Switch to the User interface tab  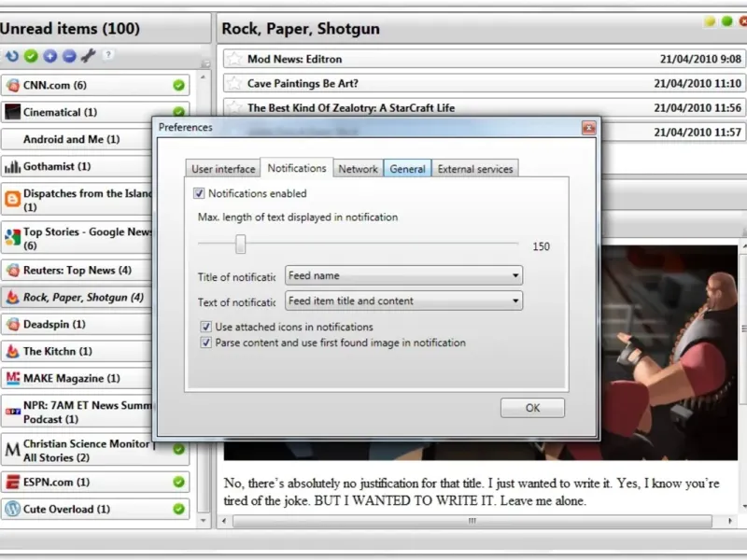click(x=223, y=169)
